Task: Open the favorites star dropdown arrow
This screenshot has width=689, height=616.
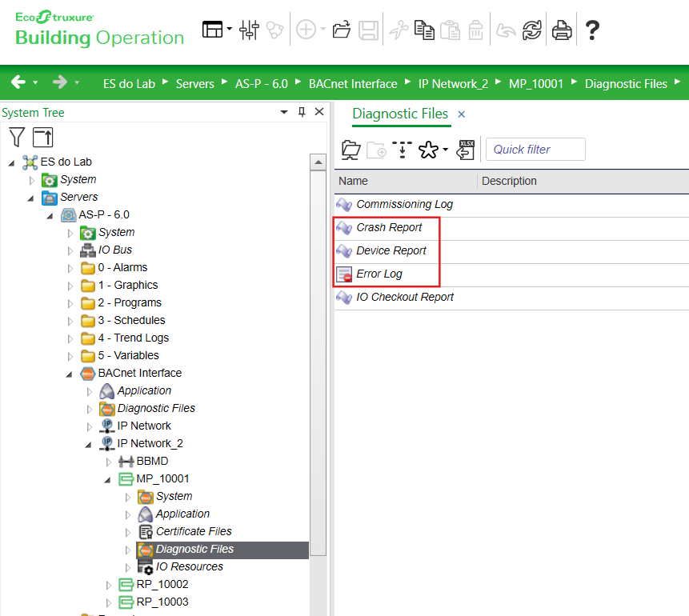Action: (x=445, y=150)
